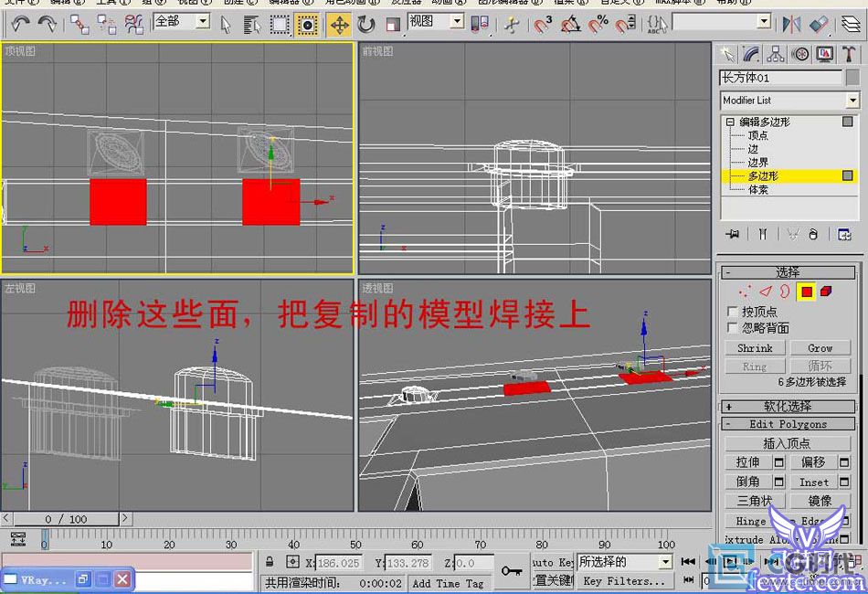Open the Create panel tab
This screenshot has height=594, width=868.
[727, 54]
